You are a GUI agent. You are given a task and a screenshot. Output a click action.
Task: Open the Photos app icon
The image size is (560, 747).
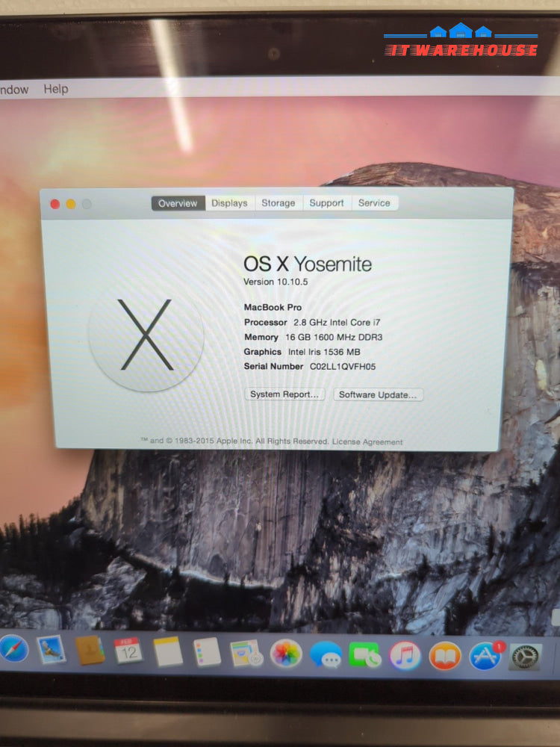pyautogui.click(x=286, y=654)
